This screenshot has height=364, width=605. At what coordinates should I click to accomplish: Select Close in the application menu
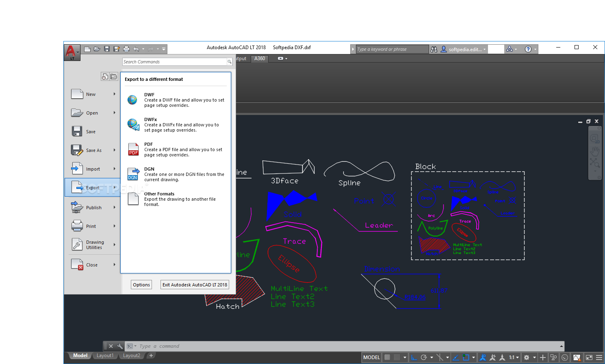pos(93,265)
